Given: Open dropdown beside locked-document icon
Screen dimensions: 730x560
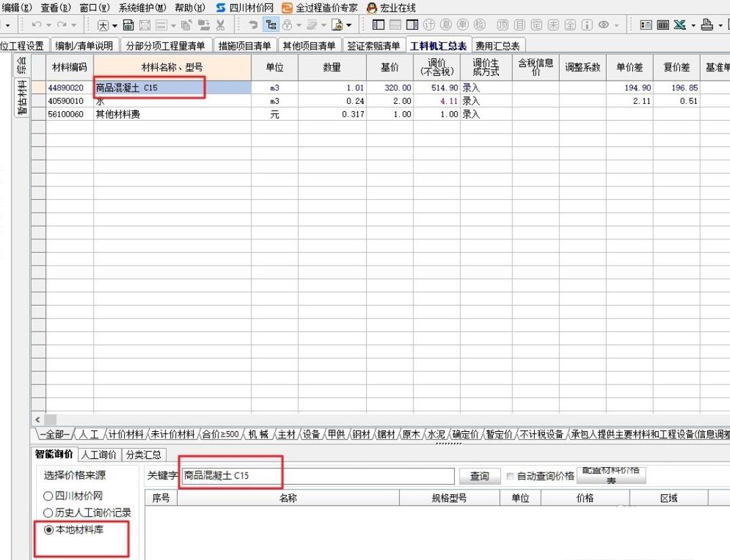Looking at the screenshot, I should pyautogui.click(x=348, y=25).
